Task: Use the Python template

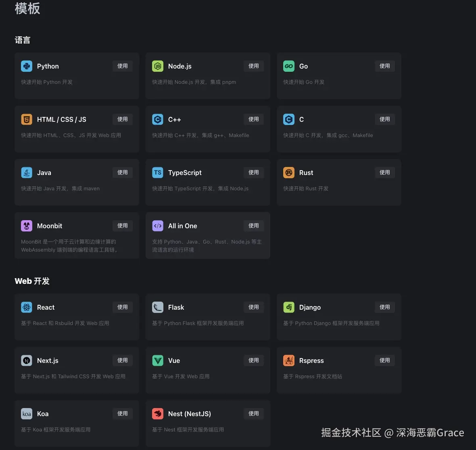Action: (123, 66)
